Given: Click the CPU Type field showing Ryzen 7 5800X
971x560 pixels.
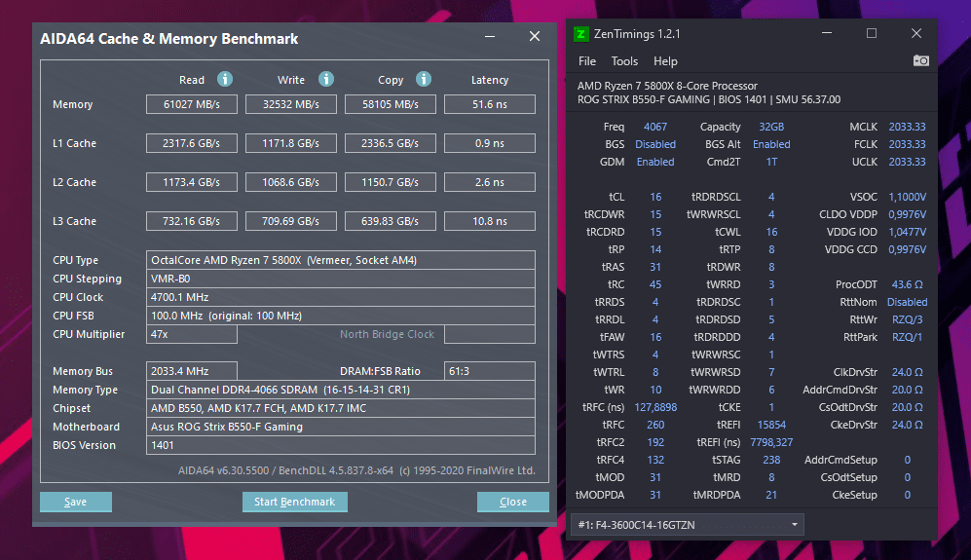Looking at the screenshot, I should tap(341, 260).
